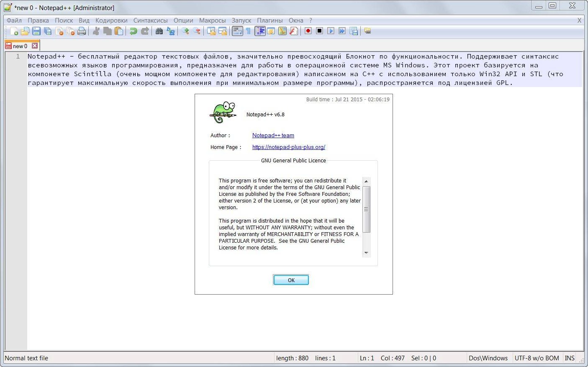Image resolution: width=588 pixels, height=367 pixels.
Task: Click the Paste clipboard icon
Action: click(x=119, y=31)
